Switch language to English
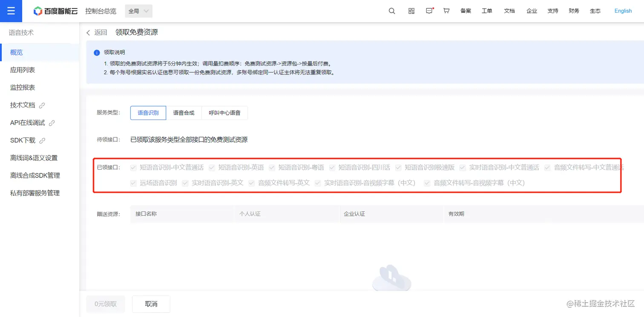Image resolution: width=644 pixels, height=317 pixels. pos(623,11)
